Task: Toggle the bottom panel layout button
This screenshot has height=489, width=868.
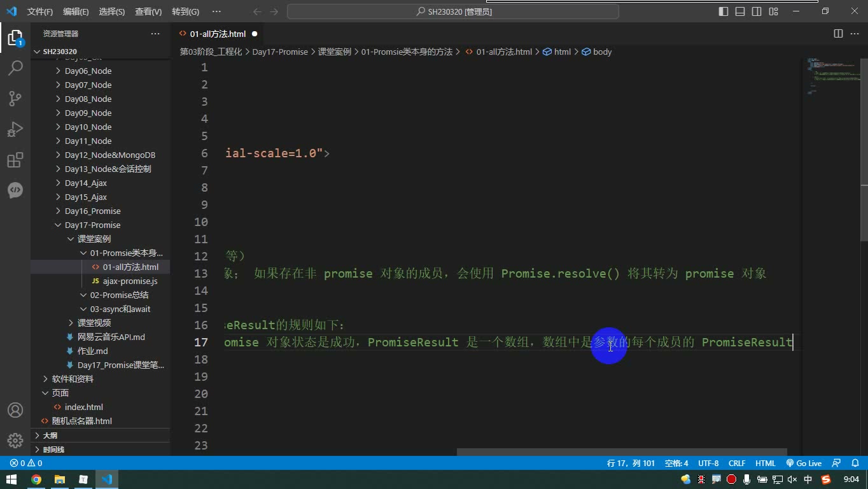Action: tap(740, 11)
